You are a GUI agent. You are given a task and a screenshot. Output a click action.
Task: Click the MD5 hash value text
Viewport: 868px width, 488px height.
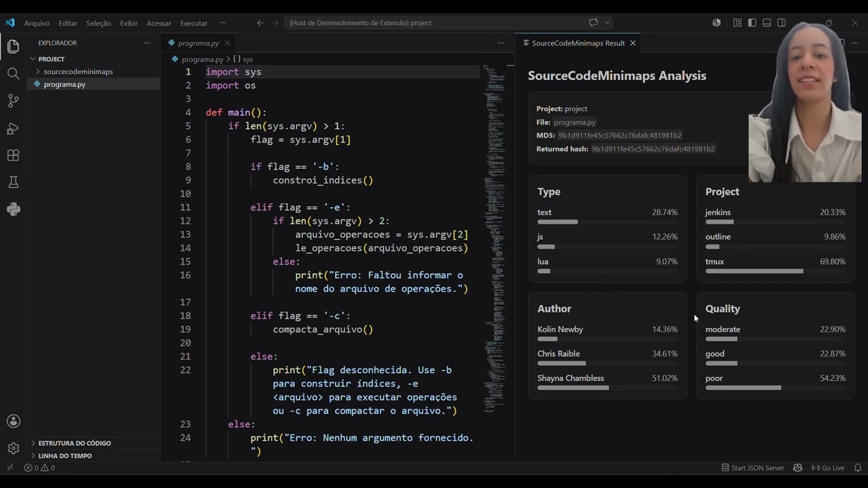click(620, 136)
